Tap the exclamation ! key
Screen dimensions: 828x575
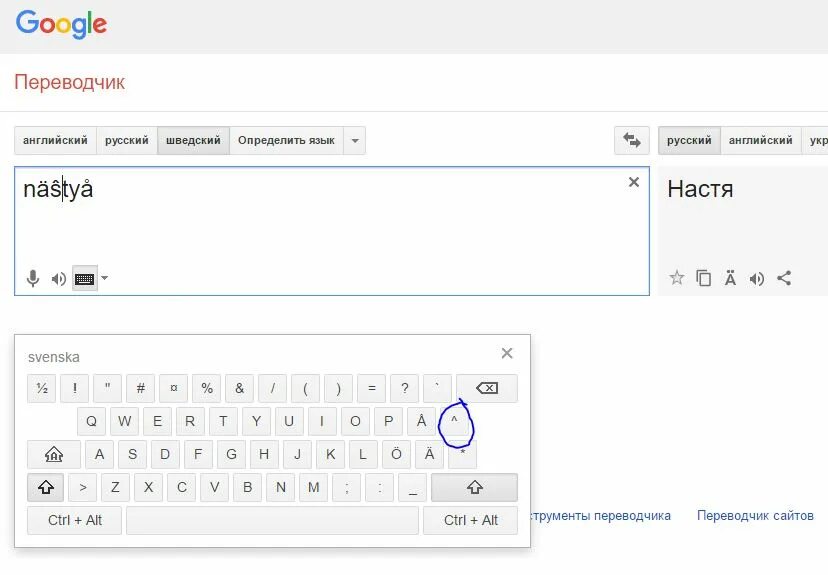click(74, 389)
